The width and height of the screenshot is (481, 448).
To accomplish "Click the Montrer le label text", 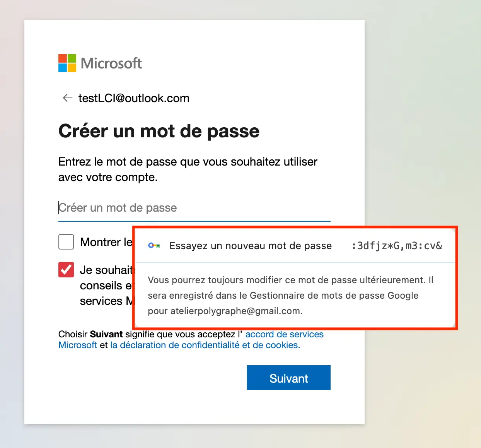I will tap(106, 242).
